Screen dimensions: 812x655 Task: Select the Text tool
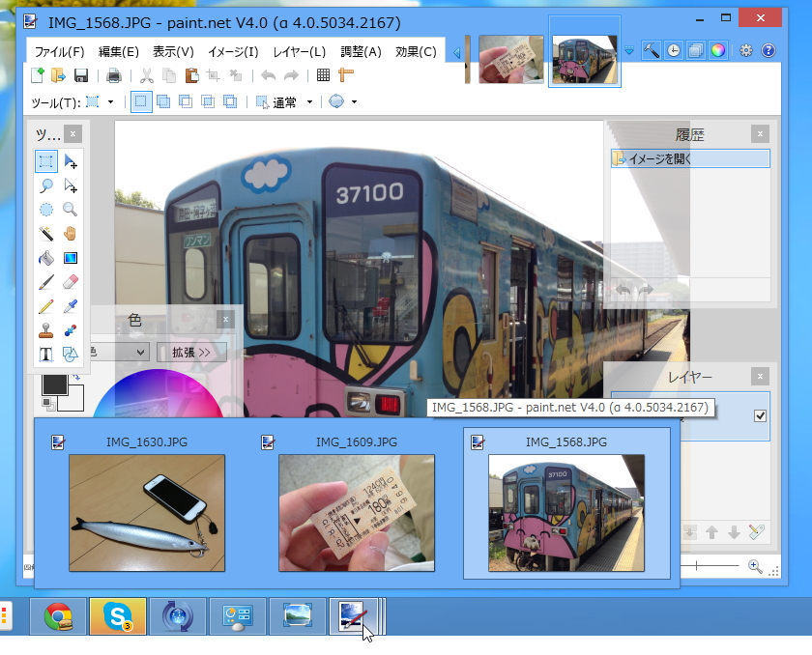tap(46, 355)
